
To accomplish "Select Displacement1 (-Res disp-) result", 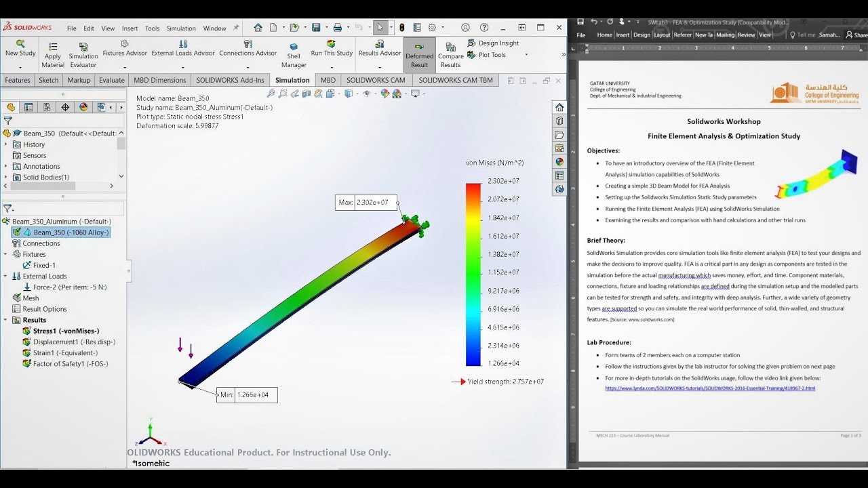I will point(68,342).
